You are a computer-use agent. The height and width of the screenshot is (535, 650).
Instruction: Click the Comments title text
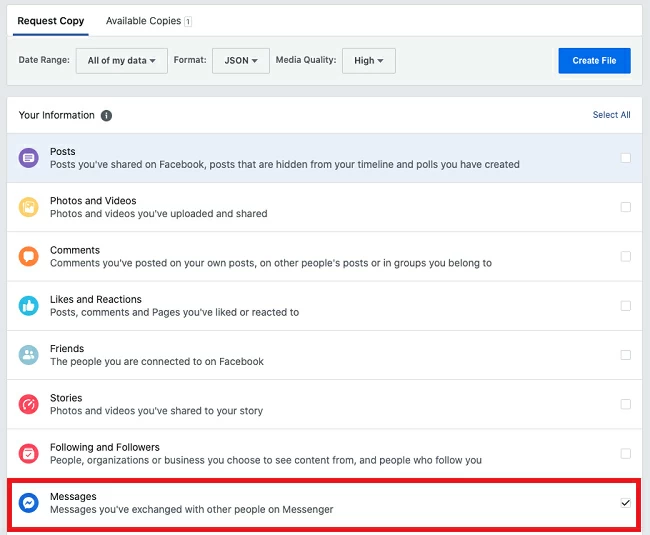(75, 250)
